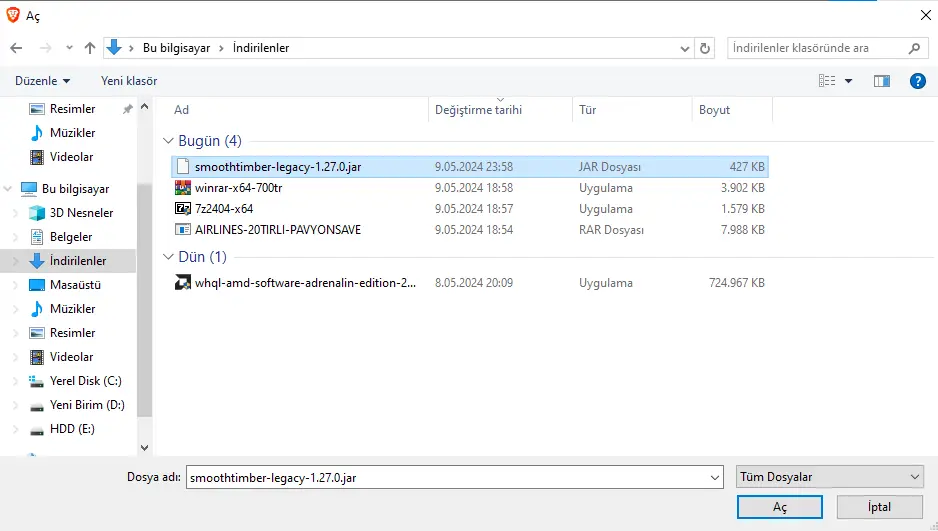Image resolution: width=938 pixels, height=531 pixels.
Task: Open recent locations dropdown arrow
Action: pos(69,48)
